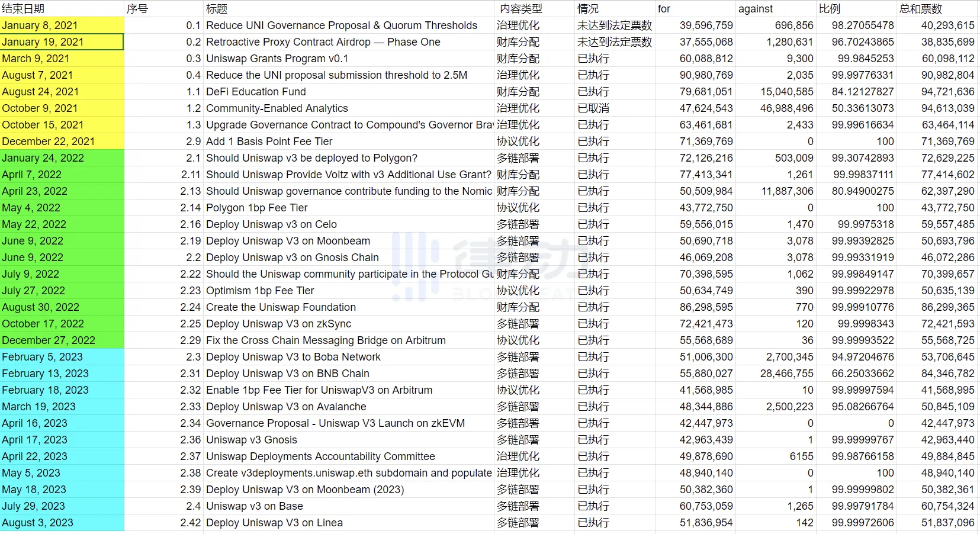Viewport: 980px width, 534px height.
Task: Select the 总和票数 header cell
Action: [937, 9]
